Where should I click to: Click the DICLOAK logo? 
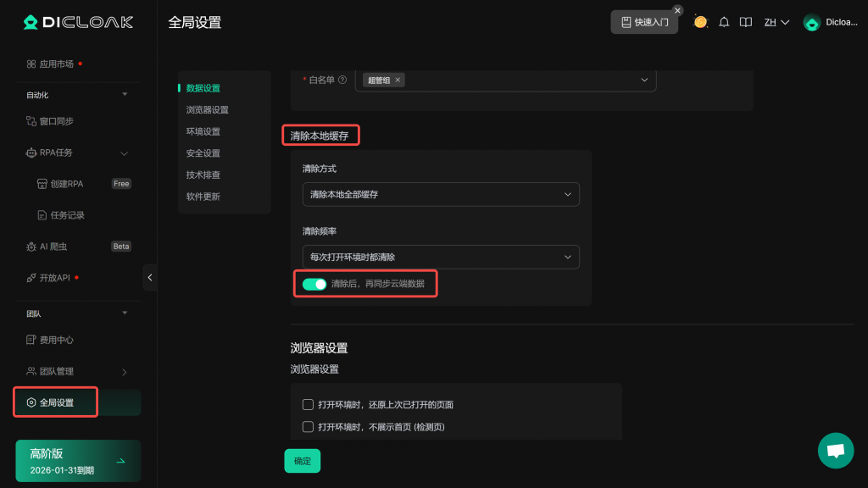78,22
